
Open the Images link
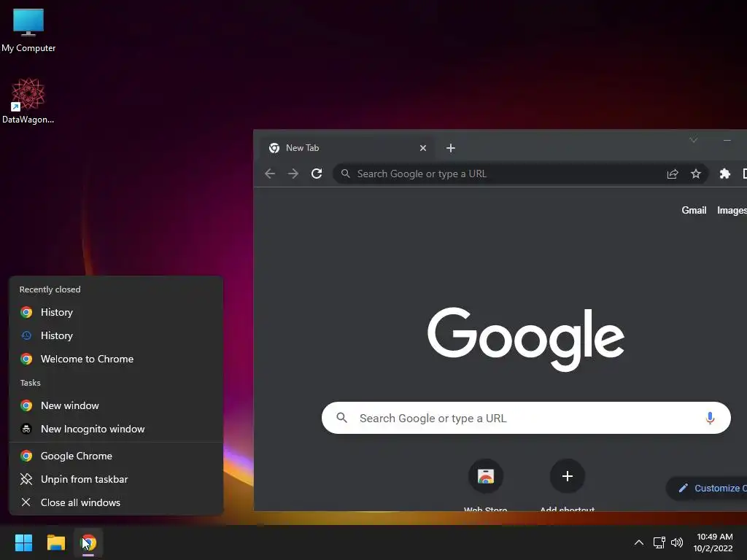click(732, 211)
